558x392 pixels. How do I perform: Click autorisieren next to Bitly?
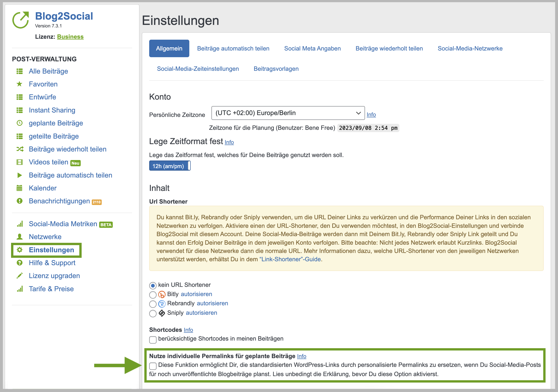pyautogui.click(x=196, y=294)
